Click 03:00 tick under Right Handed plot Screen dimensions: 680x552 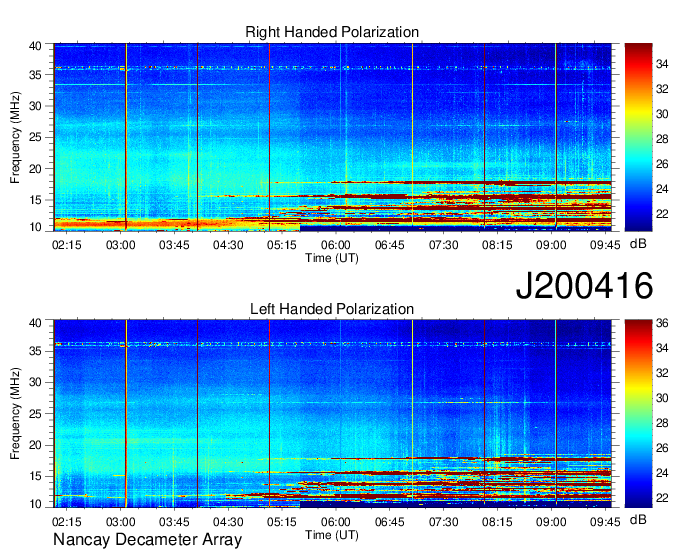click(121, 245)
